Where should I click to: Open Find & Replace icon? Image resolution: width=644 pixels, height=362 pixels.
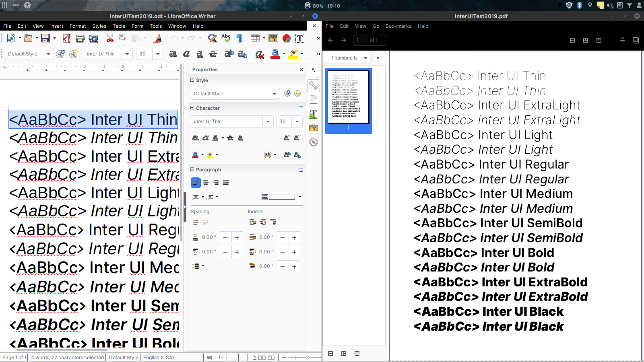pos(213,38)
